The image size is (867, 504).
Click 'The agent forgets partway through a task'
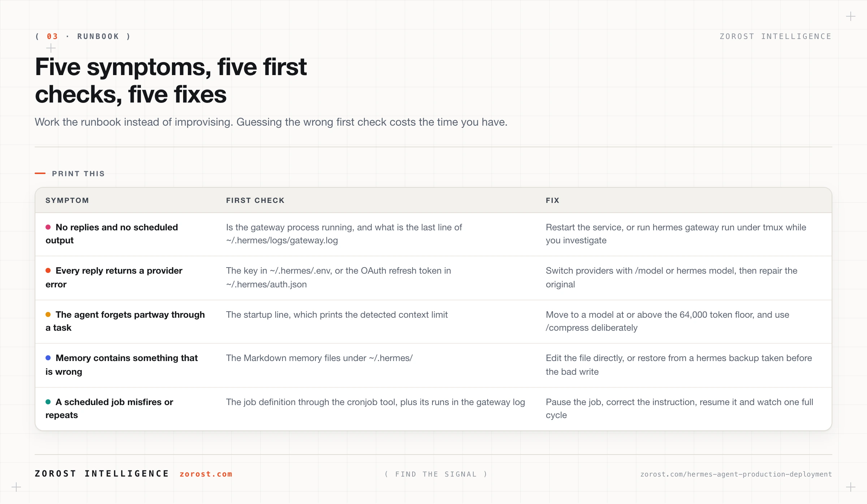pyautogui.click(x=125, y=321)
